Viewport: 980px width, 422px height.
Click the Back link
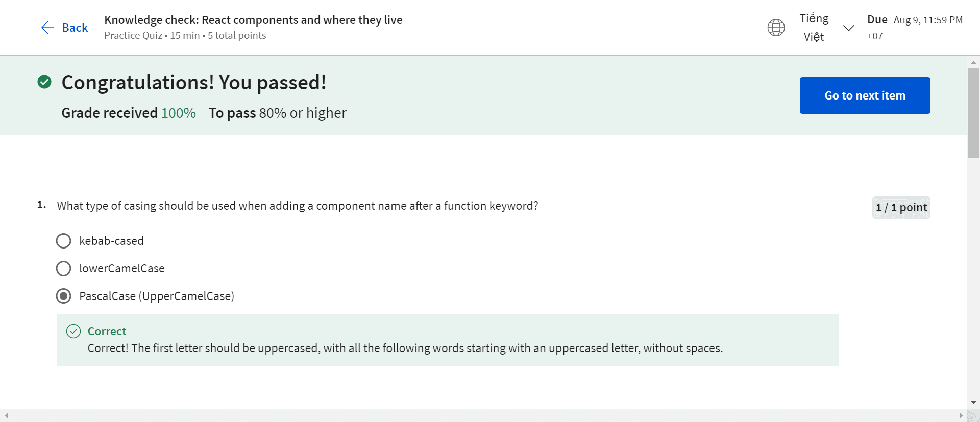75,28
